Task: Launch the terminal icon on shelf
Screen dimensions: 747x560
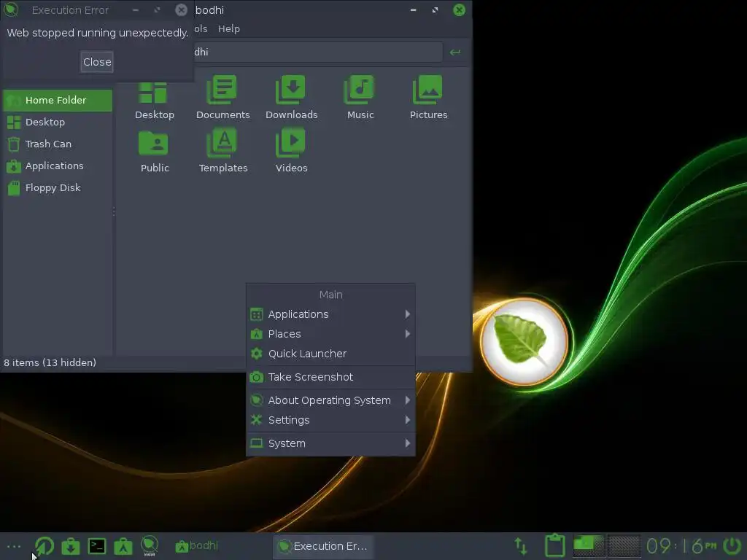Action: [97, 546]
